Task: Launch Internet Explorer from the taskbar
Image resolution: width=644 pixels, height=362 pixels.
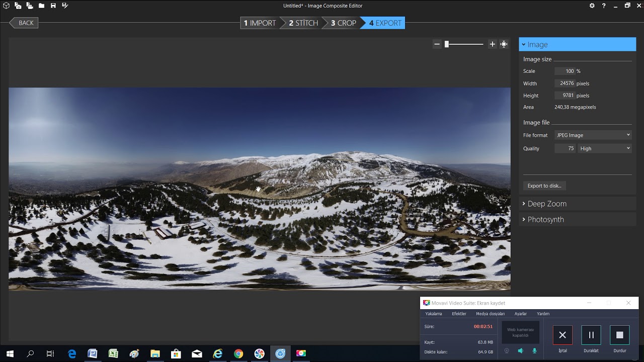Action: pyautogui.click(x=217, y=353)
